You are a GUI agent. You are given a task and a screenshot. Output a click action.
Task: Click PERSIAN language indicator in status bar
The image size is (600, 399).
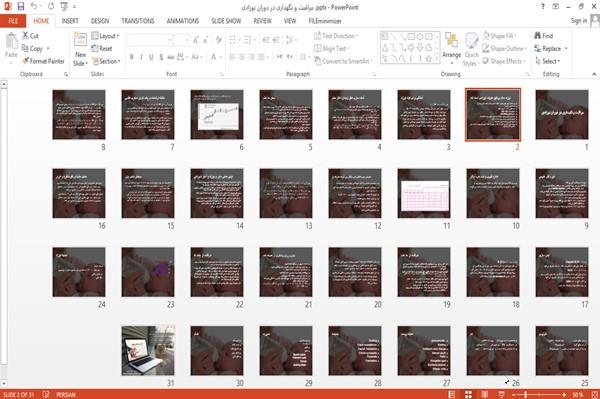click(x=66, y=394)
